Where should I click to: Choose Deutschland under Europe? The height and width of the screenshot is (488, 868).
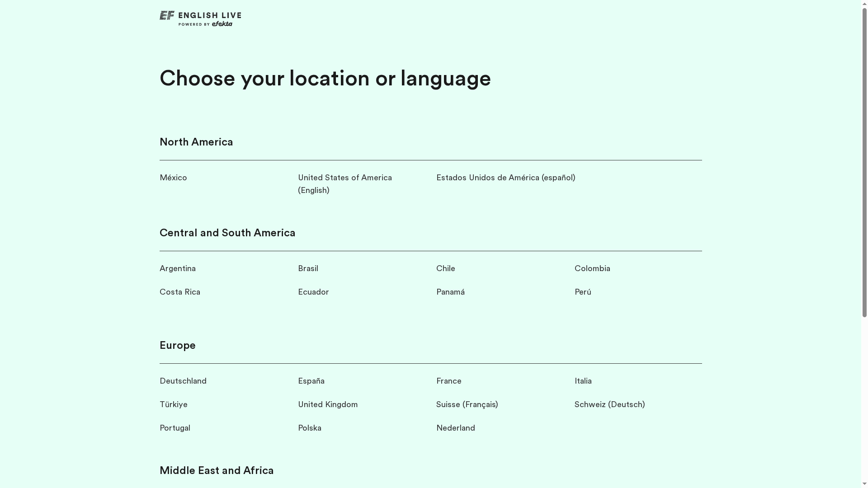point(183,381)
